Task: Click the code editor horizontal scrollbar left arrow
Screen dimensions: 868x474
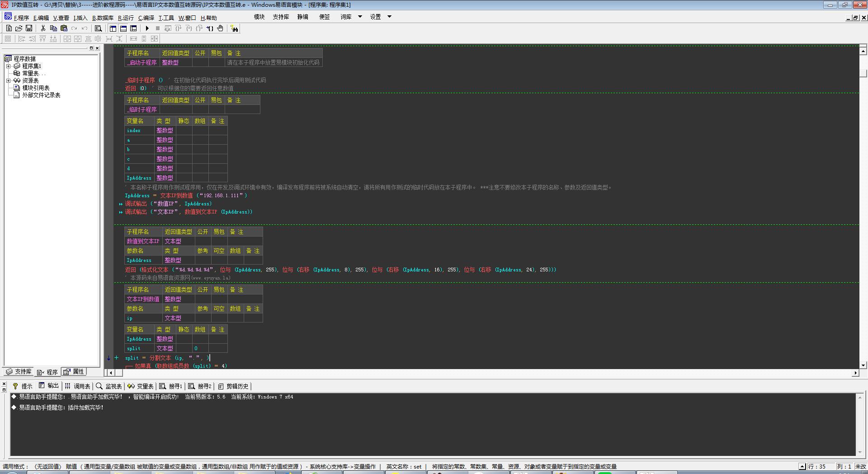Action: coord(111,373)
